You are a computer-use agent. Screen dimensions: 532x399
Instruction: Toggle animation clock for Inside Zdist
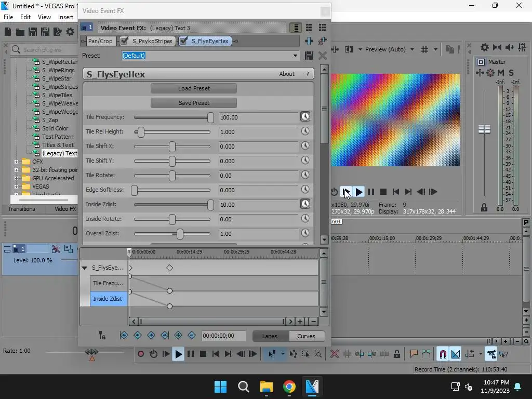(x=305, y=204)
